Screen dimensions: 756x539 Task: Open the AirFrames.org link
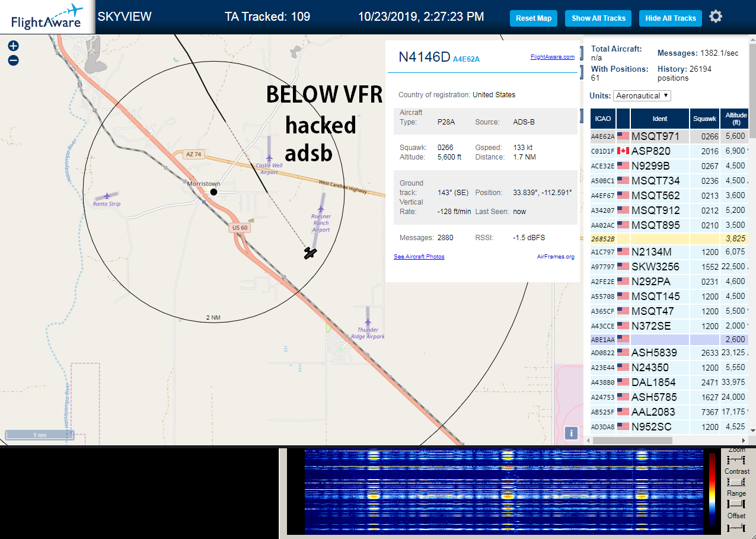click(556, 257)
